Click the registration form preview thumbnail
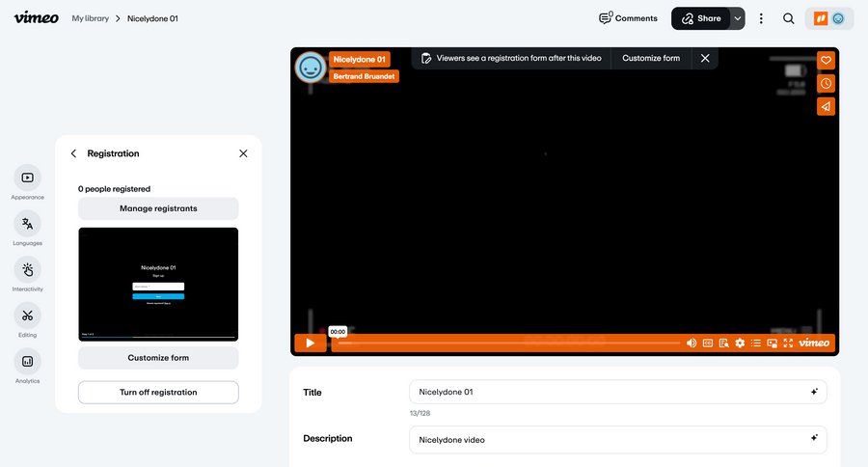 158,285
